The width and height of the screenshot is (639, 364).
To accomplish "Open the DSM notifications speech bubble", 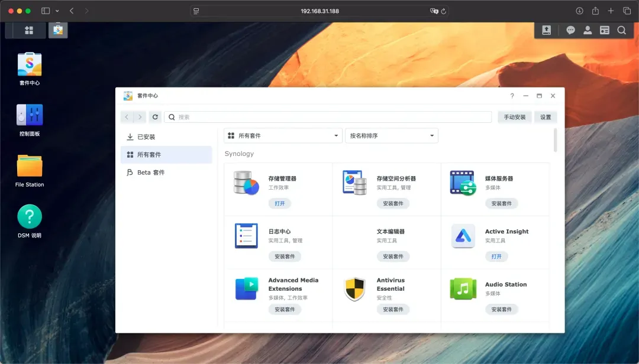I will point(570,30).
